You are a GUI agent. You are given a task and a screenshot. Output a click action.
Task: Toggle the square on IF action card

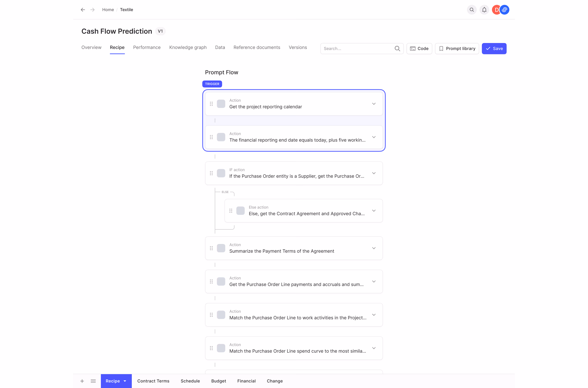(221, 173)
